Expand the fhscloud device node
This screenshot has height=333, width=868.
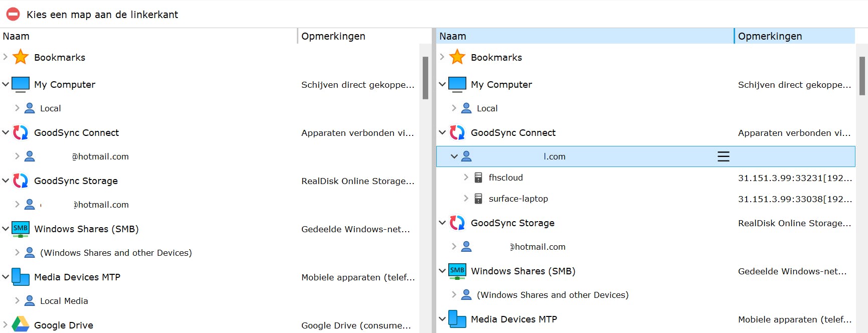pyautogui.click(x=466, y=178)
